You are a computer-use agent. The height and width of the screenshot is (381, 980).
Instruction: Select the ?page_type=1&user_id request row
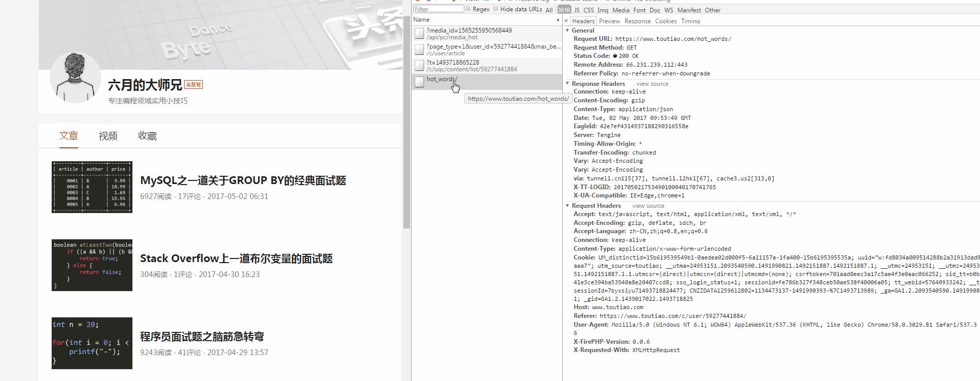pyautogui.click(x=487, y=50)
